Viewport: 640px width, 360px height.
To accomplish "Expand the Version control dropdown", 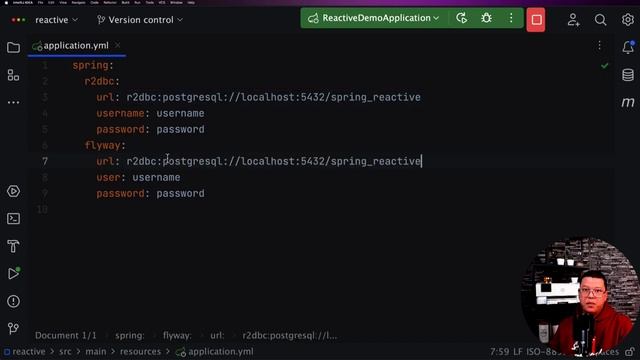I will 140,20.
